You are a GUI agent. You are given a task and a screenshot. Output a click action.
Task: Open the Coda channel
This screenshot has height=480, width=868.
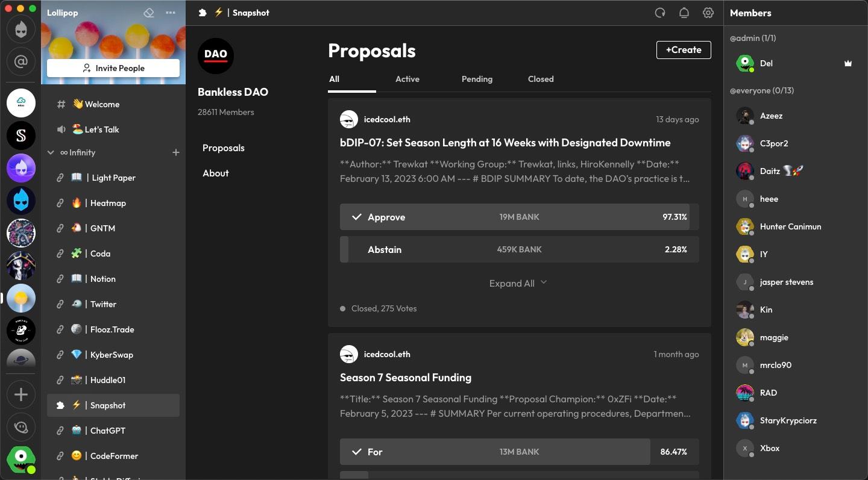113,254
